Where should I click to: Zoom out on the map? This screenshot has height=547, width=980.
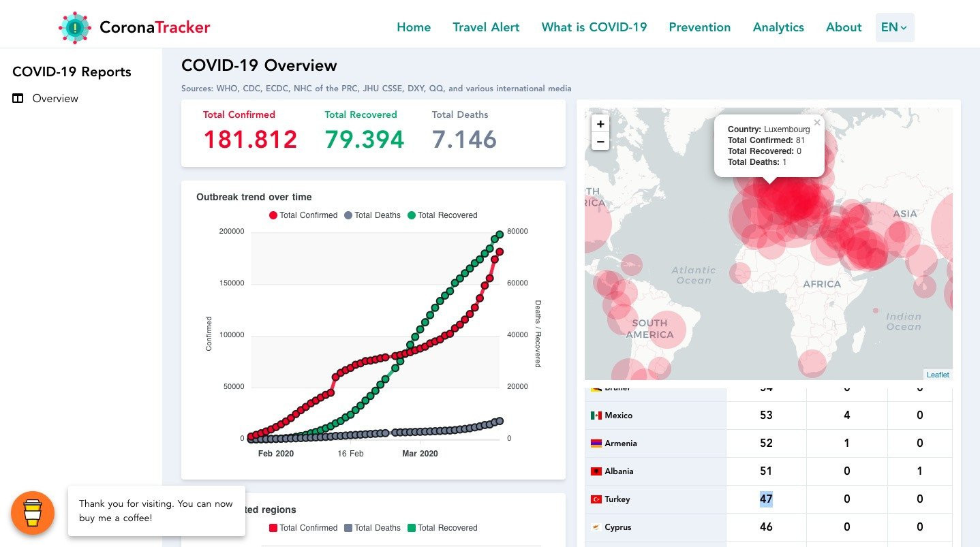[x=600, y=142]
